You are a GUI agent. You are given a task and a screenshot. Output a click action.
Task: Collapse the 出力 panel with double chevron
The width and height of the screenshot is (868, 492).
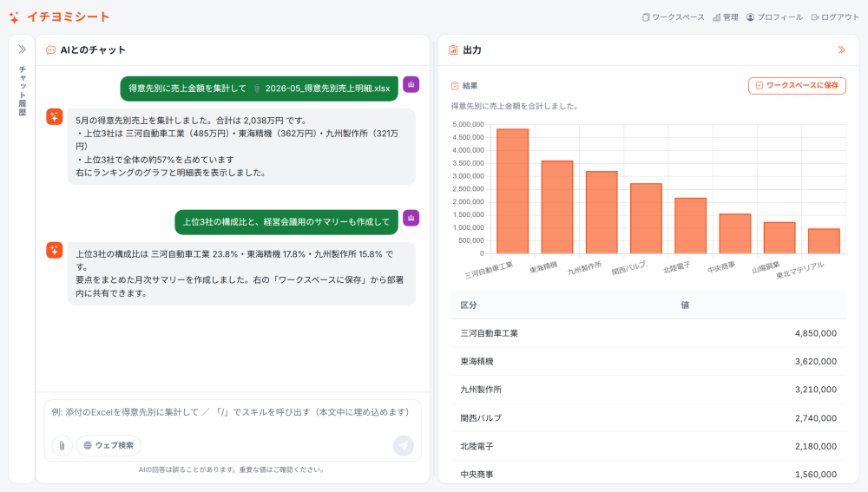[x=841, y=49]
